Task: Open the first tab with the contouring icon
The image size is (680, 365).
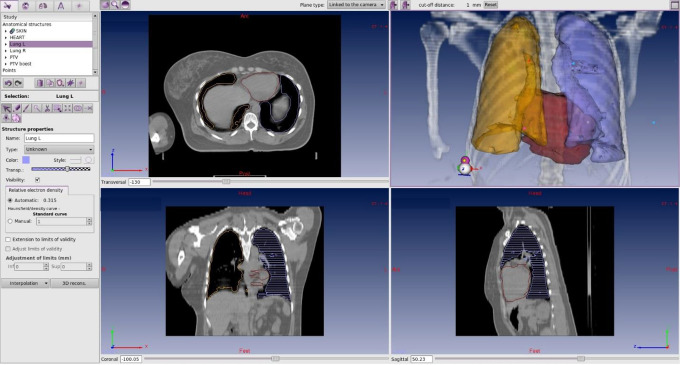Action: coord(8,6)
